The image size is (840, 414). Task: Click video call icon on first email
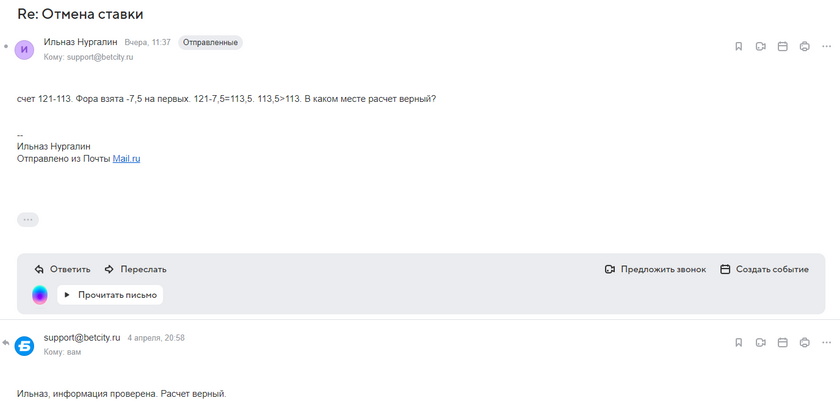click(760, 47)
